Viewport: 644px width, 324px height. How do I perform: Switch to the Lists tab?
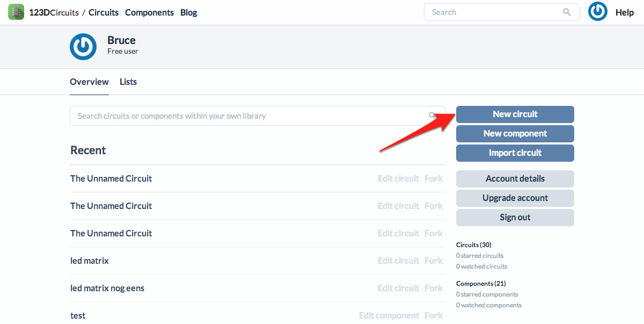click(128, 82)
